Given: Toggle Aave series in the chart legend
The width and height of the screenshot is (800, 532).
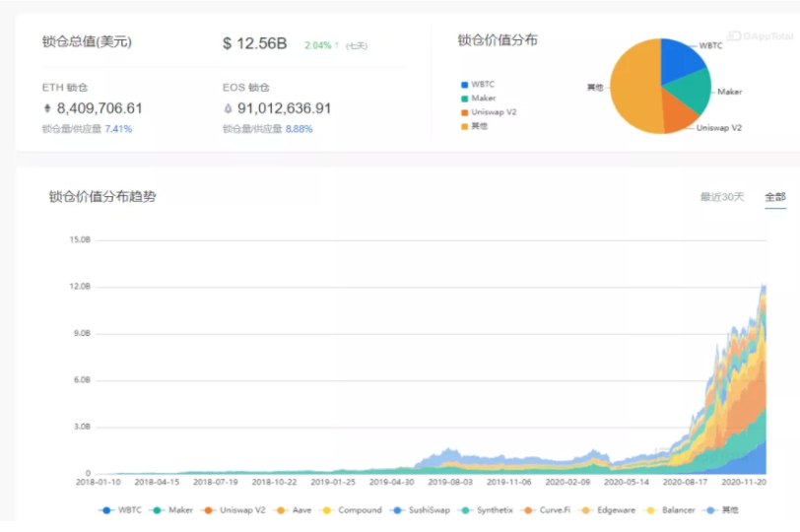Looking at the screenshot, I should tap(294, 510).
